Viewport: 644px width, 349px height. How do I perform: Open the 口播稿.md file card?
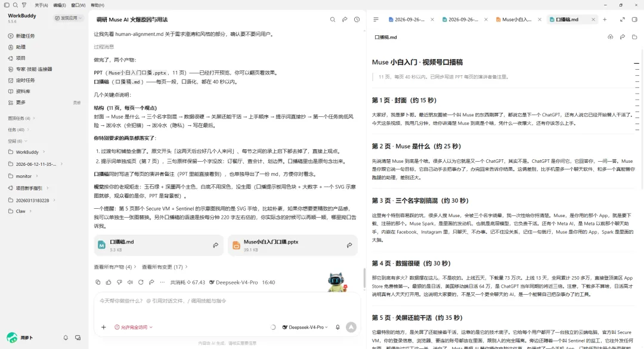coord(159,245)
